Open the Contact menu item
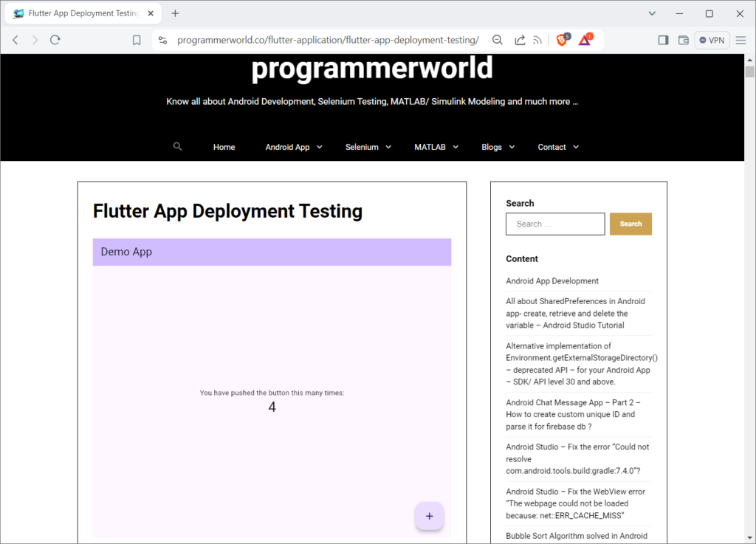The width and height of the screenshot is (756, 544). [x=551, y=147]
